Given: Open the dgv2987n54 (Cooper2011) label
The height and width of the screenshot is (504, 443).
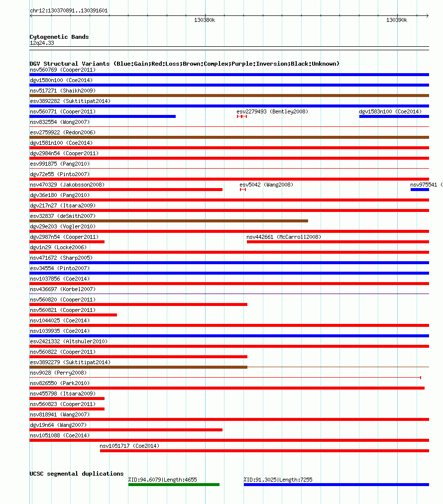Looking at the screenshot, I should 64,237.
